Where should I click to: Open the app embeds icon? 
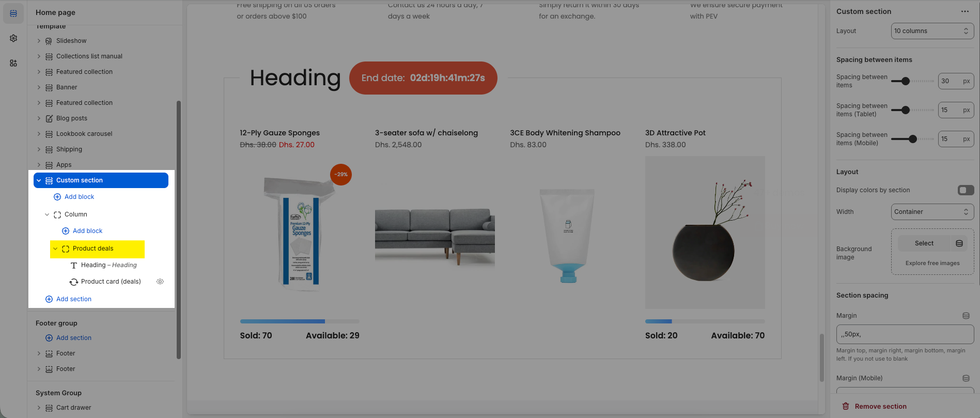click(13, 63)
